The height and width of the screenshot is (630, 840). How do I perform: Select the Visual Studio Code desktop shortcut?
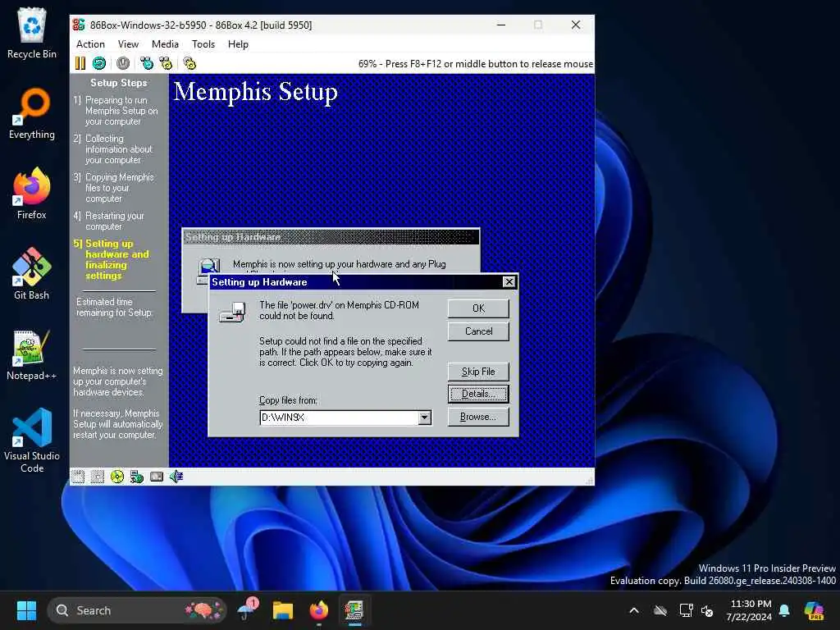(32, 441)
